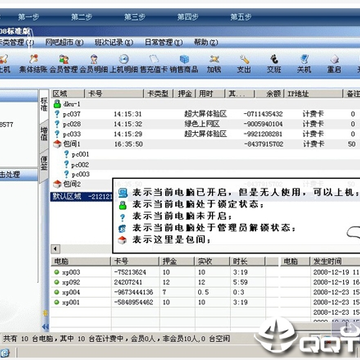This screenshot has height=360, width=360.
Task: Click the horizontal scrollbar left arrow
Action: tap(56, 249)
